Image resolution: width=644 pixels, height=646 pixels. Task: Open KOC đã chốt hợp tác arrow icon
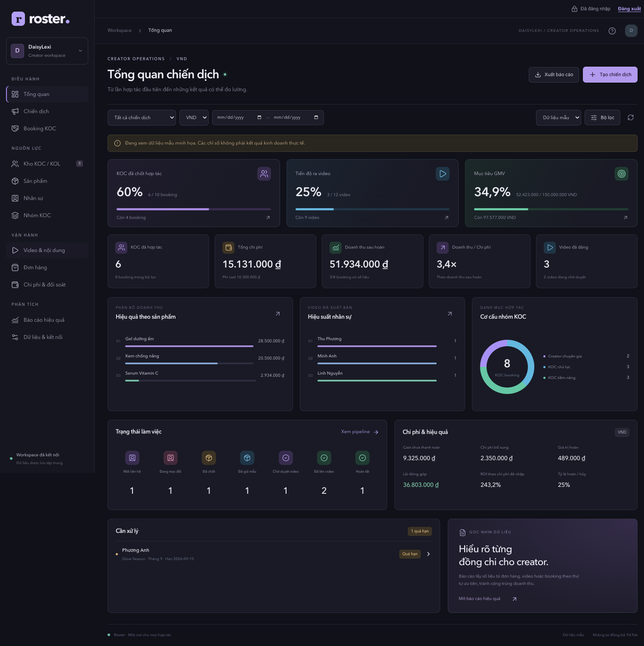(268, 218)
